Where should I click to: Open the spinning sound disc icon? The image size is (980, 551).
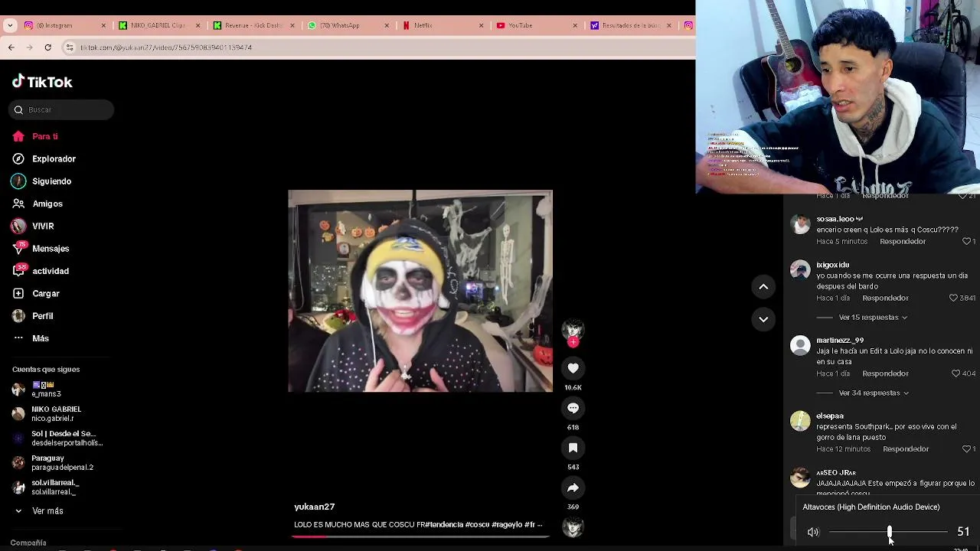(x=573, y=527)
